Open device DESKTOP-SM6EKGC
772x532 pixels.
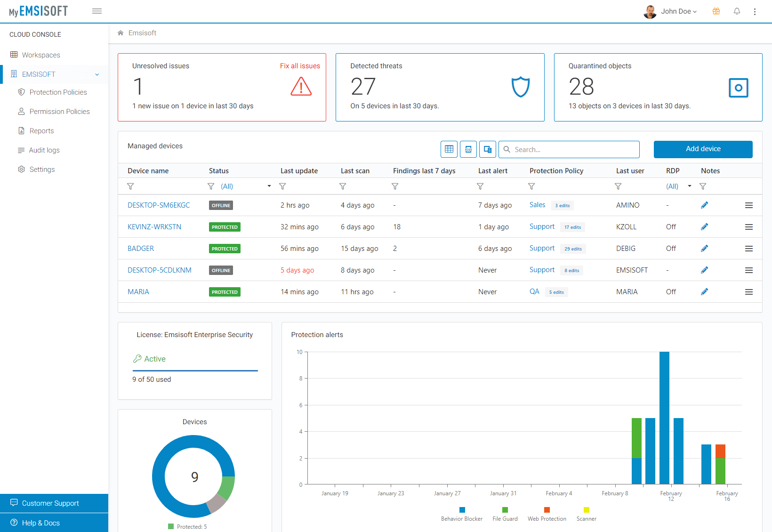(x=159, y=205)
